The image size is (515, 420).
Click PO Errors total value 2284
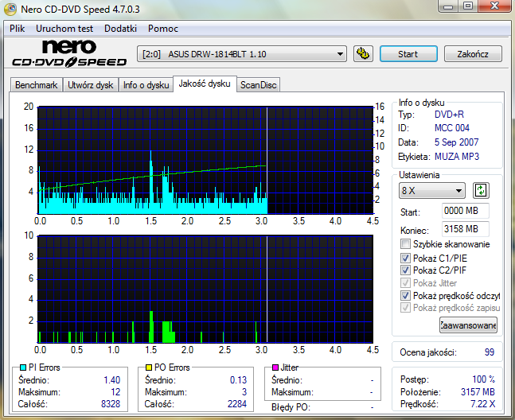237,404
